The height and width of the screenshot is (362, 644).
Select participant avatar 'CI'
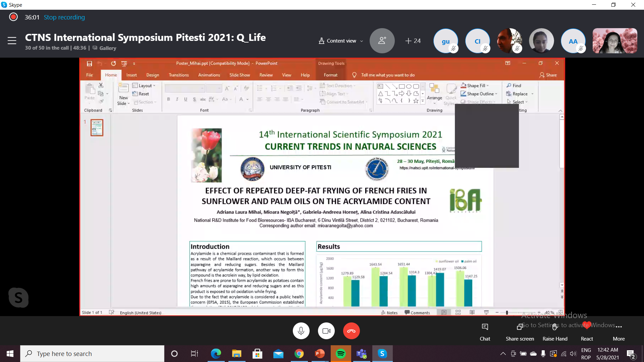477,41
